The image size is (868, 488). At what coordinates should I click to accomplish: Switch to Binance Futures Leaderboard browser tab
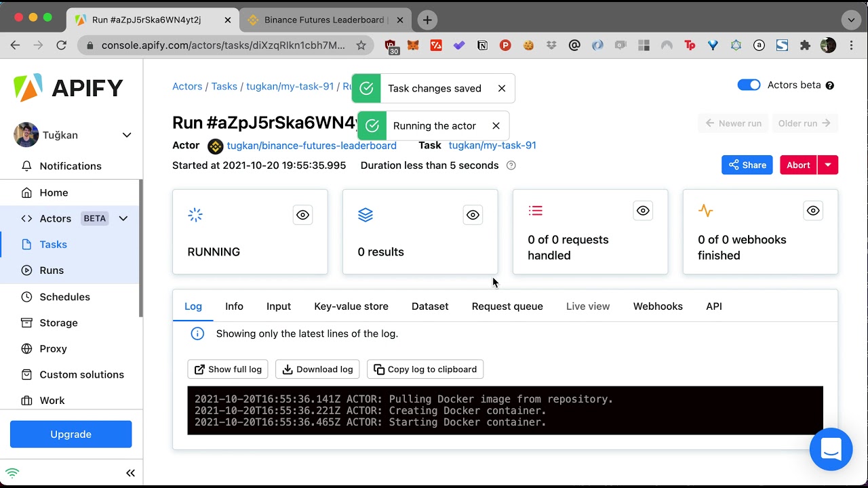click(324, 20)
